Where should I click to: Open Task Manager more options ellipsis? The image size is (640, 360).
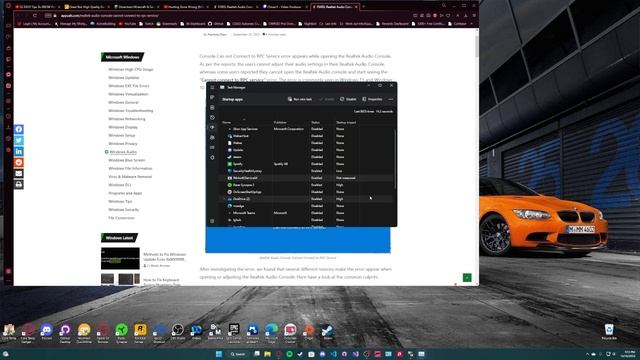(x=391, y=99)
